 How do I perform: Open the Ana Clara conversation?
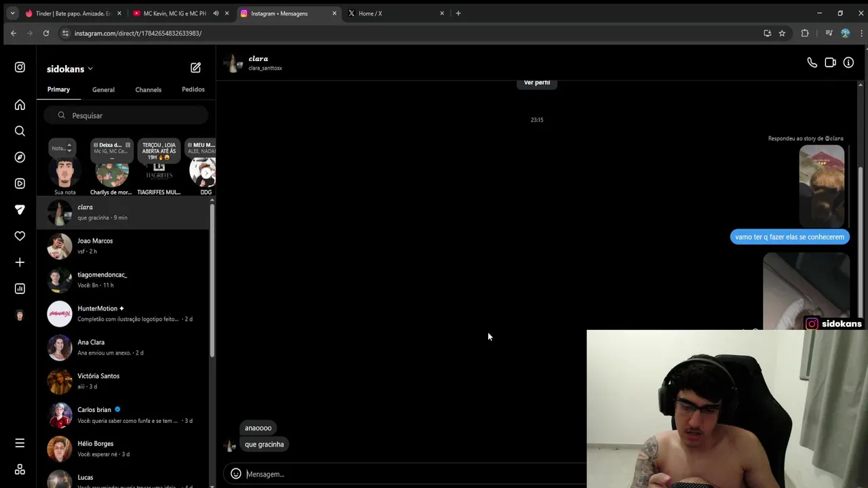[124, 348]
